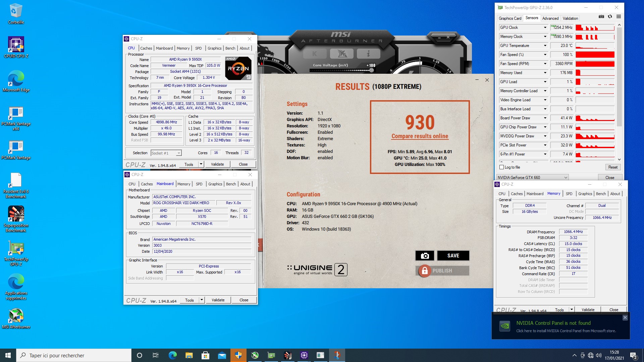The width and height of the screenshot is (644, 362).
Task: Open File Explorer from the taskbar
Action: [x=189, y=355]
